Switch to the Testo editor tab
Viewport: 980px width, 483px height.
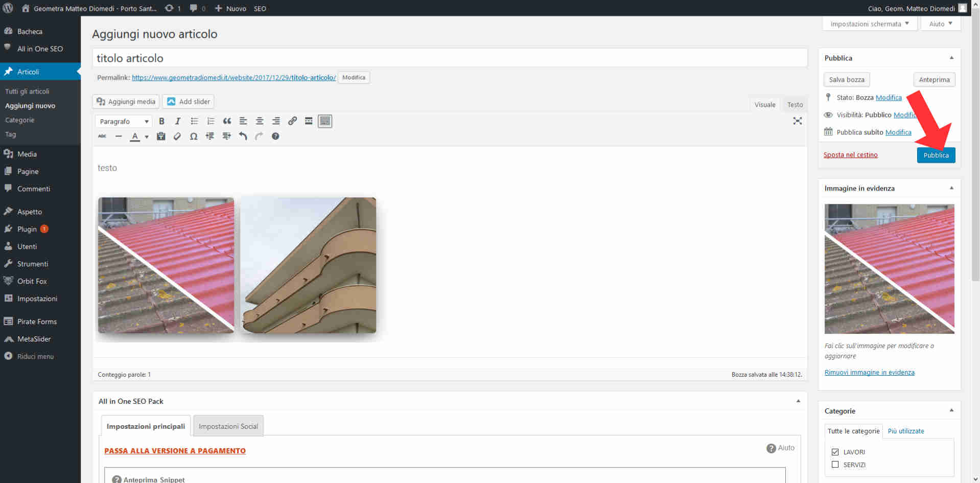click(795, 104)
